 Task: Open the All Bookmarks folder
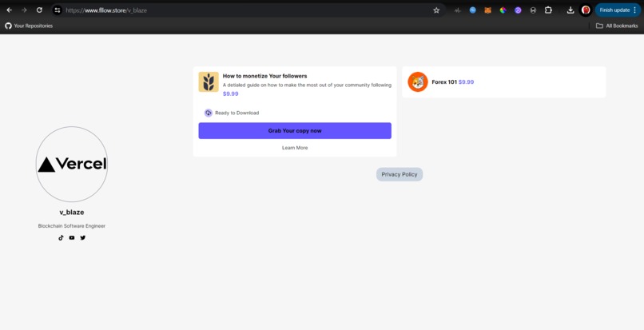[x=617, y=26]
